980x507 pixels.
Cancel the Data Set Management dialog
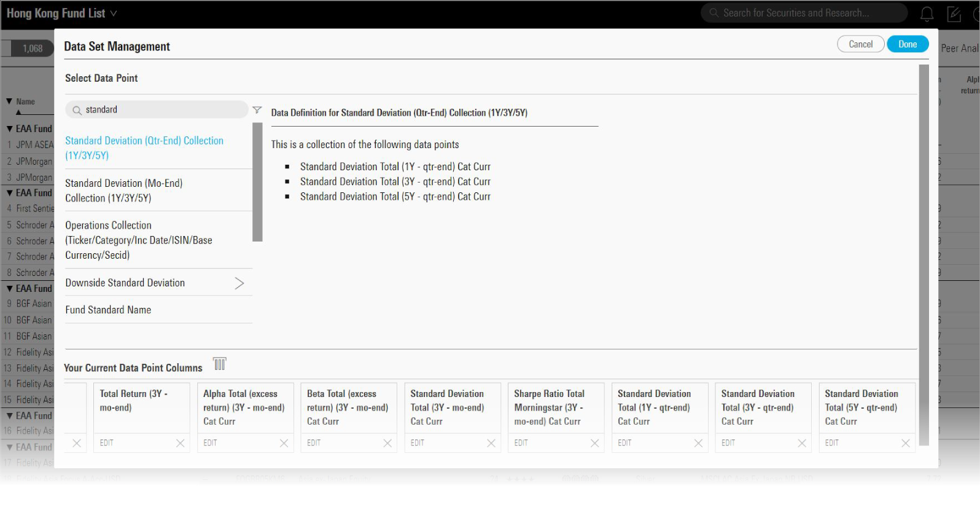[x=860, y=44]
